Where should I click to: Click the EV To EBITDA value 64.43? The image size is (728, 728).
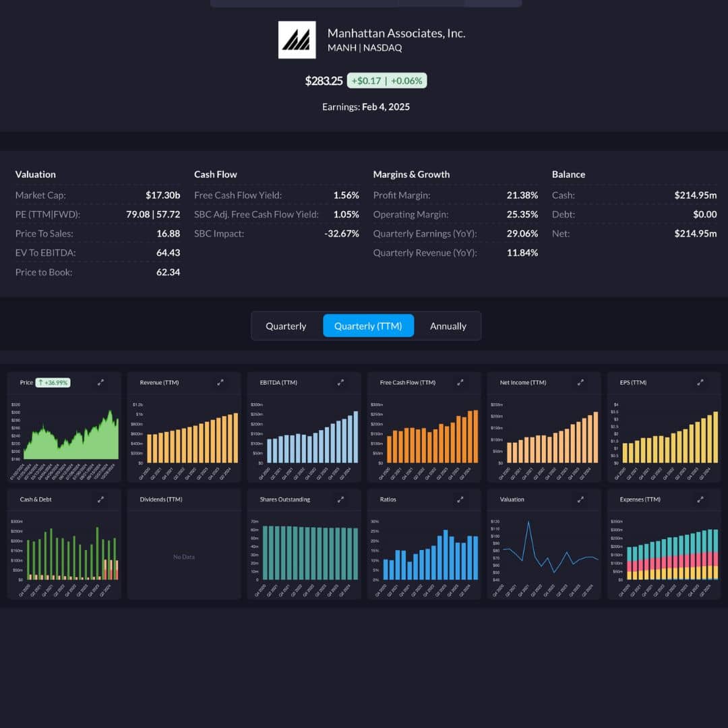(168, 253)
